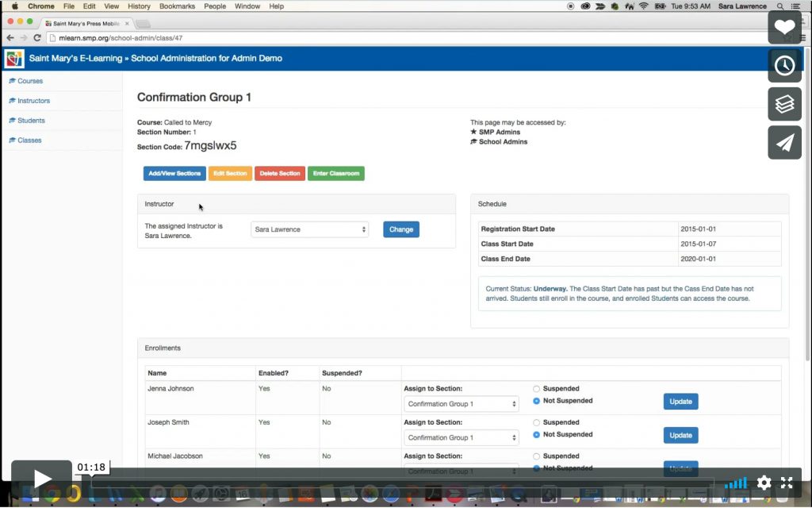Click the Add/View Sections button
This screenshot has width=812, height=508.
174,173
